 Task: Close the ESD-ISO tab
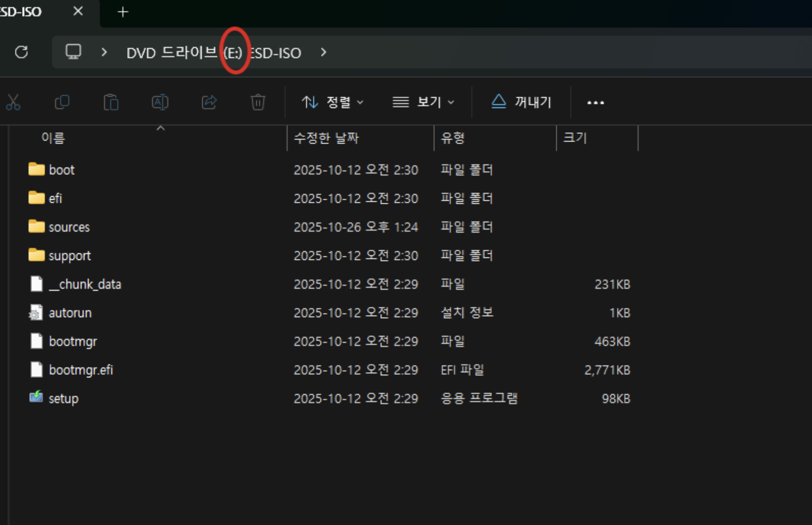(x=78, y=11)
